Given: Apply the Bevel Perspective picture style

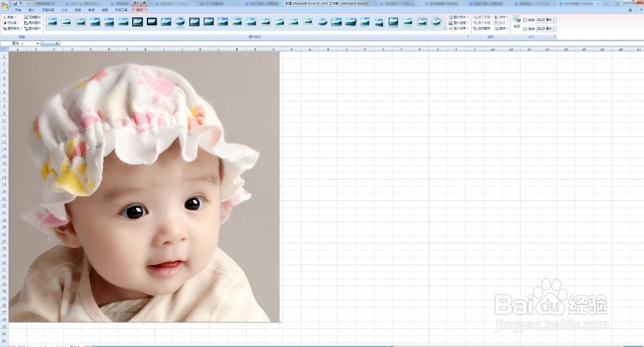Looking at the screenshot, I should 351,22.
